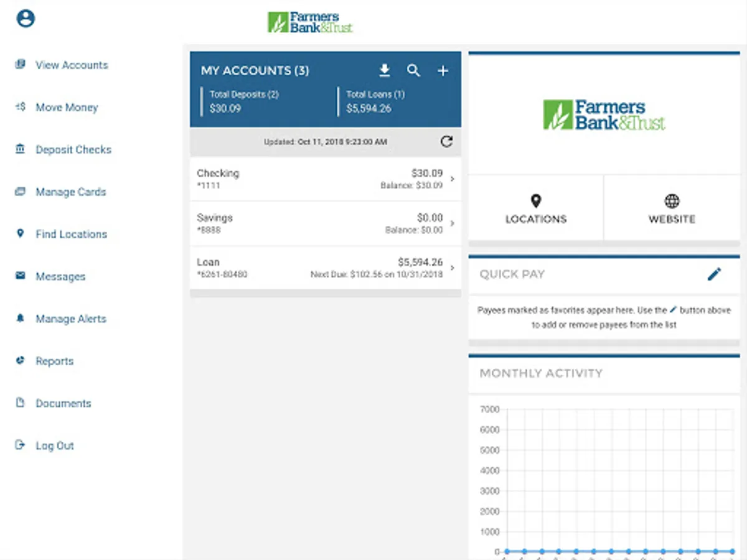This screenshot has width=747, height=560.
Task: Click the Website globe icon
Action: coord(672,201)
